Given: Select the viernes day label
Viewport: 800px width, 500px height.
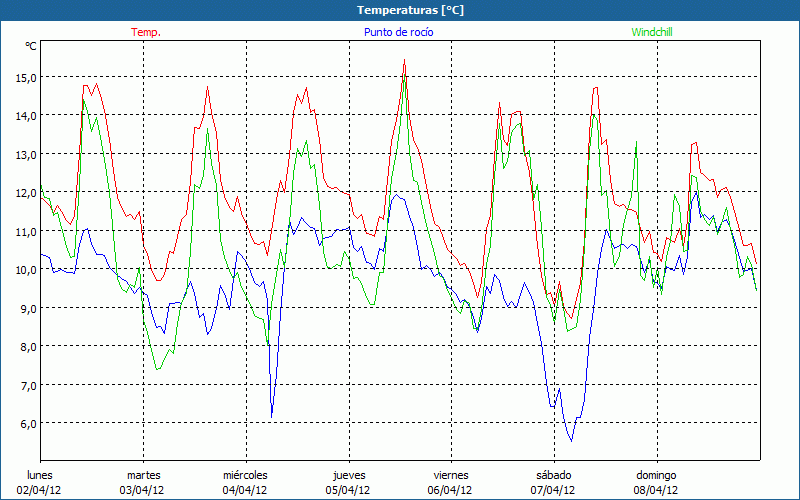Looking at the screenshot, I should (x=451, y=475).
